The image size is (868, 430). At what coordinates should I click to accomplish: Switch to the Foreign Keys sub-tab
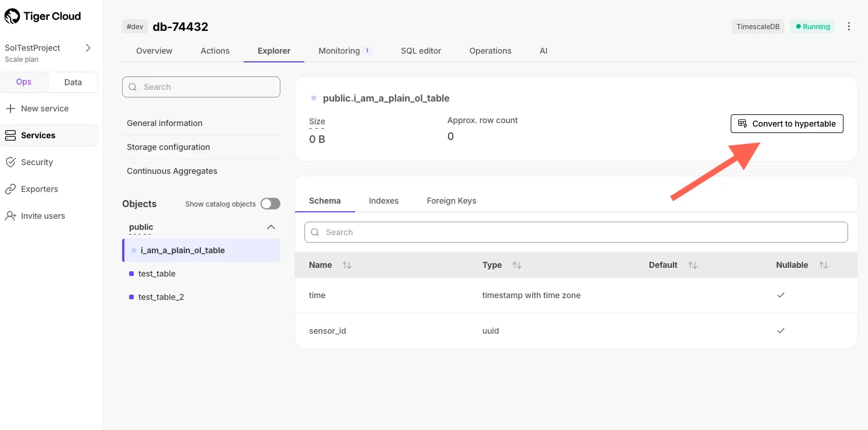click(x=452, y=201)
